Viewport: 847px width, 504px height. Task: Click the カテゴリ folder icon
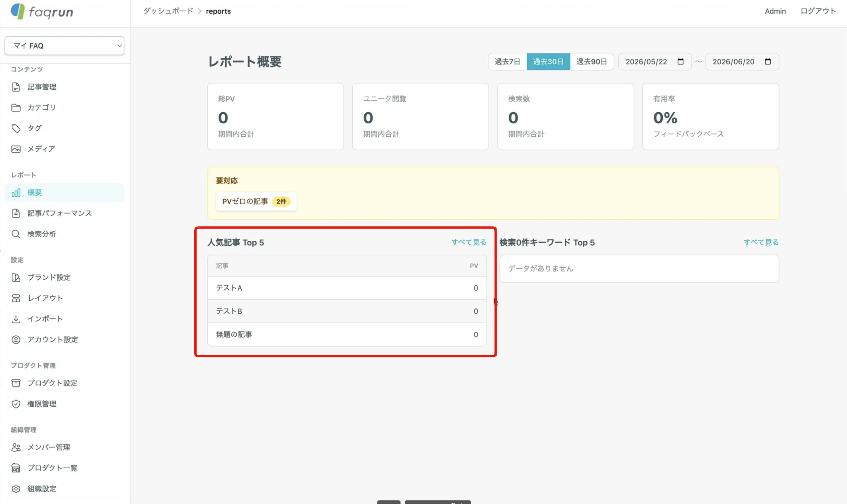click(x=16, y=108)
